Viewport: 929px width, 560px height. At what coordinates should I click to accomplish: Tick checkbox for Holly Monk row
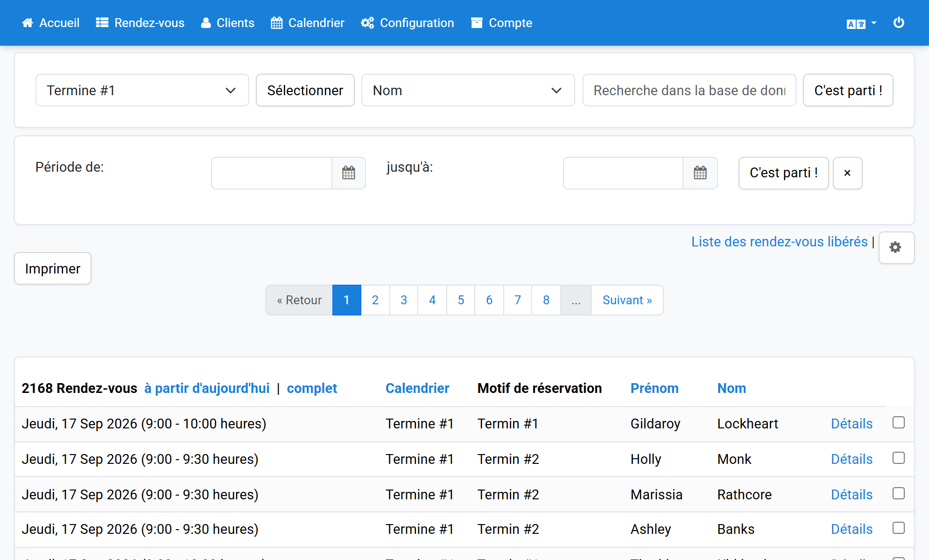click(x=899, y=458)
